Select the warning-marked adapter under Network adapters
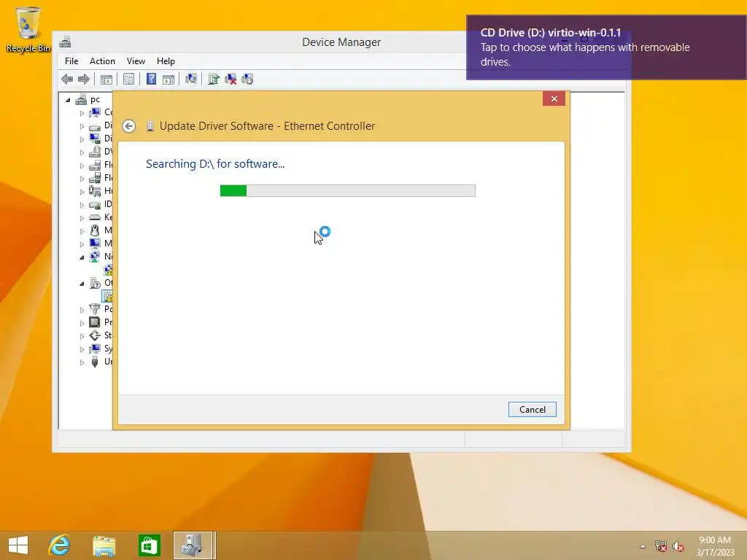The image size is (747, 560). (108, 270)
